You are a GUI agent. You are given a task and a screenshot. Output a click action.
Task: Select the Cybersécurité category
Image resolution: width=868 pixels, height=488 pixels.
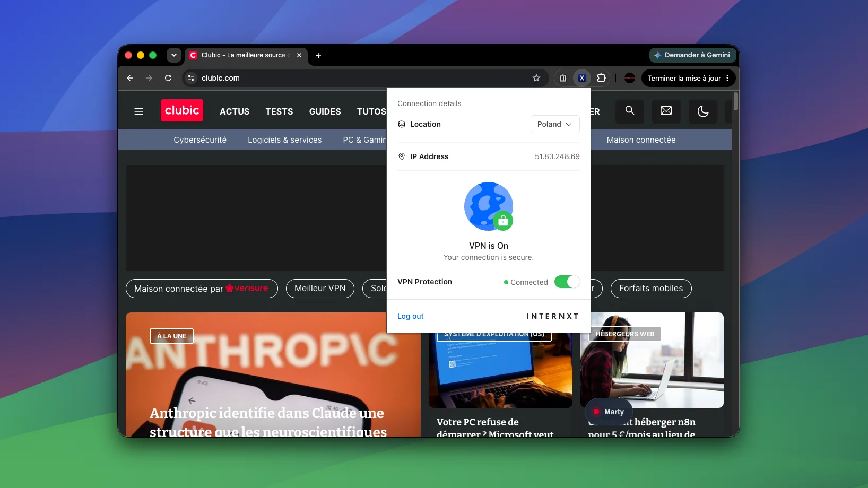click(x=200, y=140)
